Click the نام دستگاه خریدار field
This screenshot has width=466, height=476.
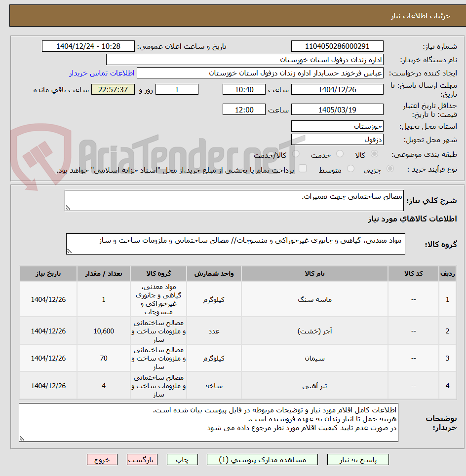(244, 60)
